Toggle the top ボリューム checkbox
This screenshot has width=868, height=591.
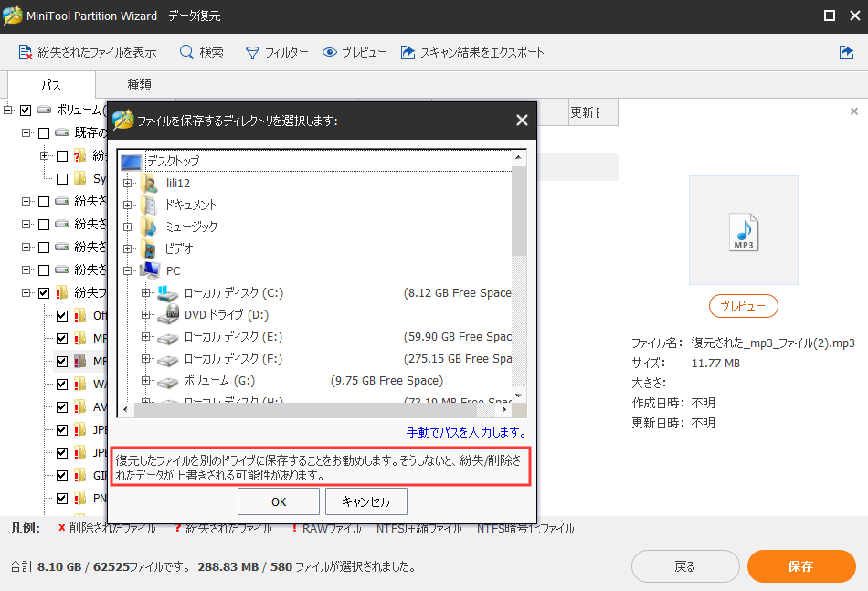(x=26, y=111)
